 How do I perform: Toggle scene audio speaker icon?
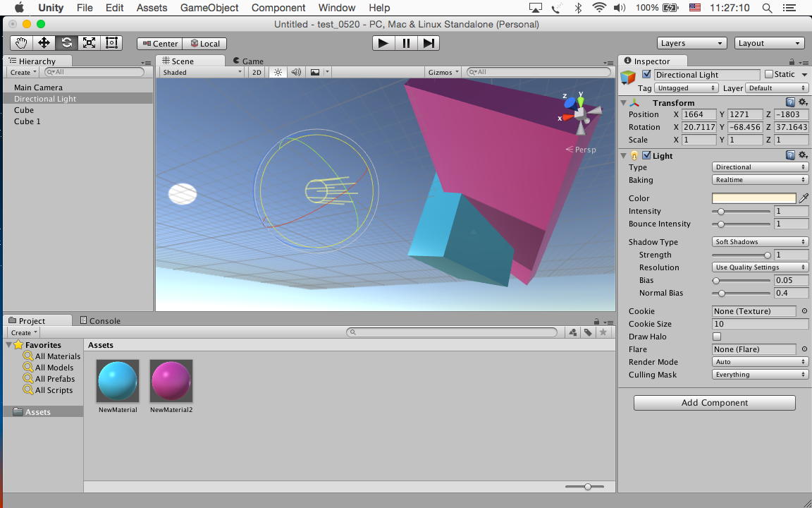point(296,72)
